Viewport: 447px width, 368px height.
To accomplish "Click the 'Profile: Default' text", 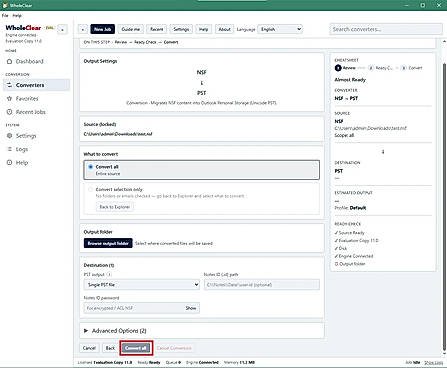I will 350,208.
